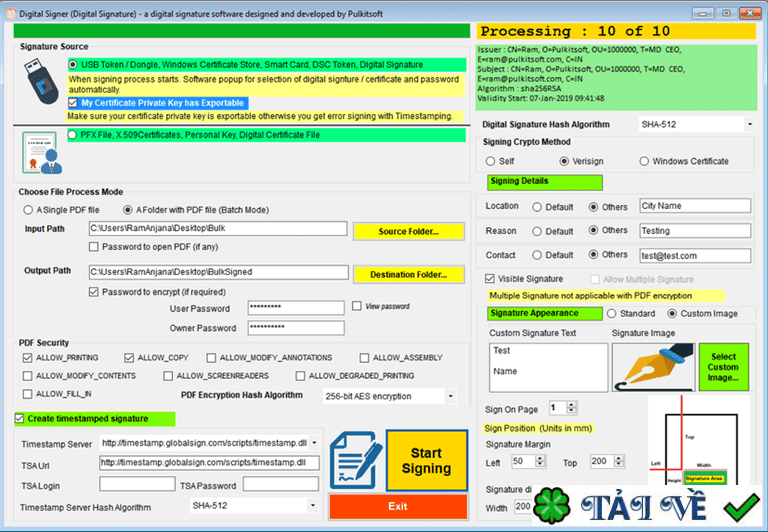
Task: Choose A Single PDF file mode
Action: tap(28, 210)
